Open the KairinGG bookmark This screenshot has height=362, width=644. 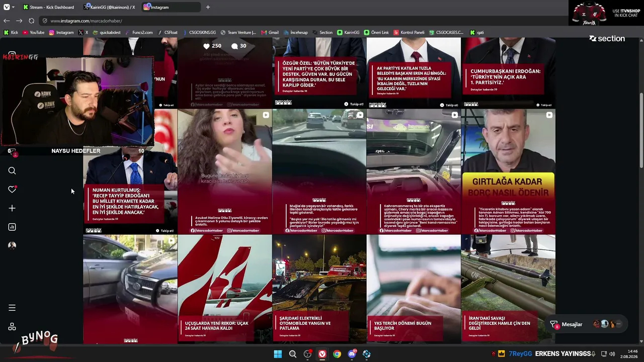348,32
